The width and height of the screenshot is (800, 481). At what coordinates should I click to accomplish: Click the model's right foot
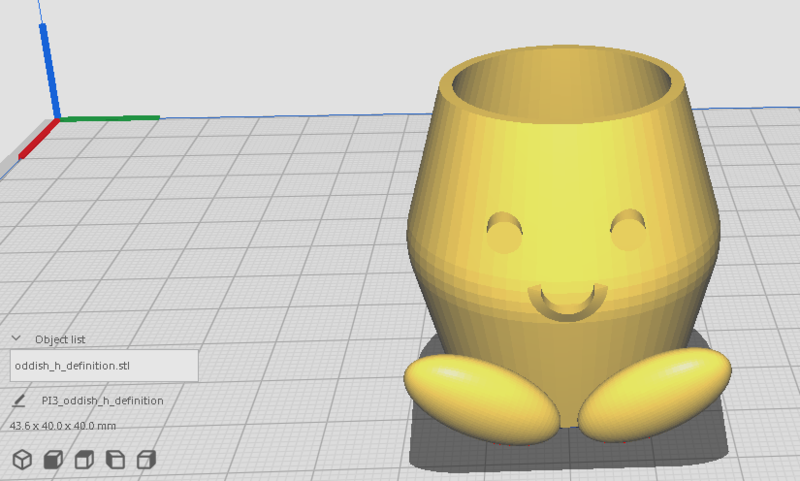click(x=655, y=393)
